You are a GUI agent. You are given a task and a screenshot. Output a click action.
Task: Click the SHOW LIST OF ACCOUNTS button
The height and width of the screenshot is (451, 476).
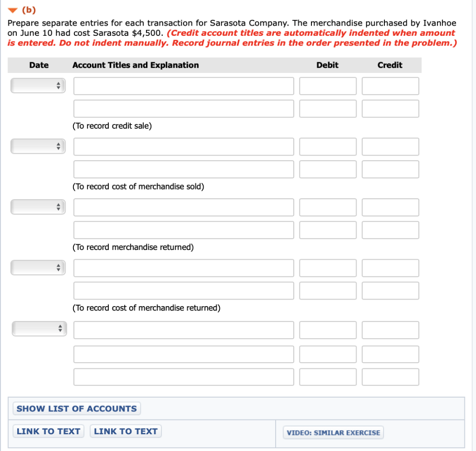pos(77,408)
